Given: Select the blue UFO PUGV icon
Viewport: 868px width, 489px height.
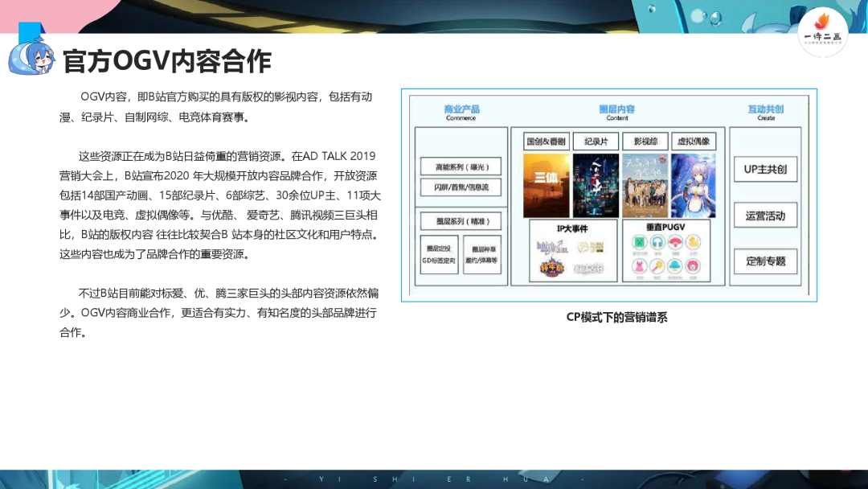Looking at the screenshot, I should [675, 266].
